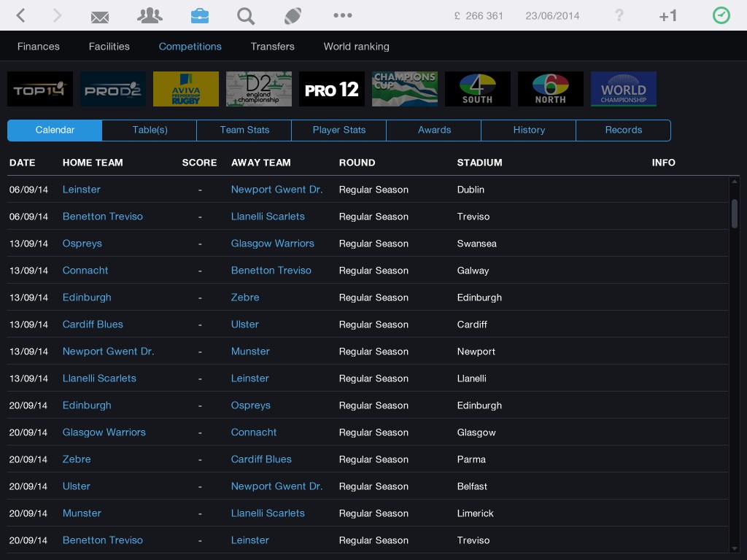Image resolution: width=747 pixels, height=560 pixels.
Task: Click the green clock continue icon
Action: point(721,15)
